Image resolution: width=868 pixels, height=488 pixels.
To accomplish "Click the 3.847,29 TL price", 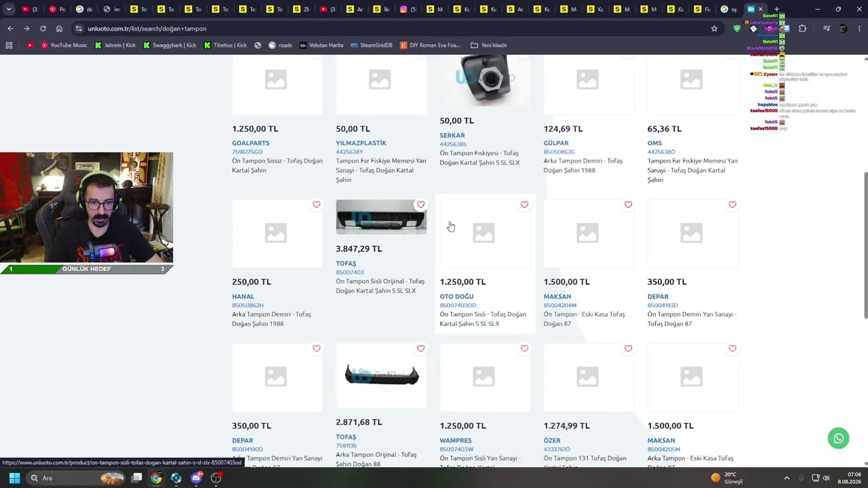I will [359, 249].
